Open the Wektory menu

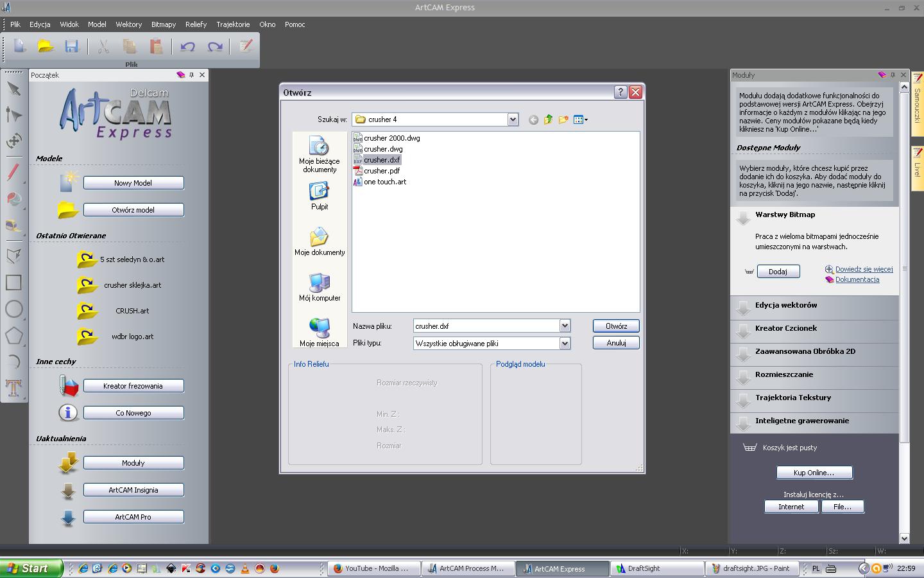click(x=129, y=24)
